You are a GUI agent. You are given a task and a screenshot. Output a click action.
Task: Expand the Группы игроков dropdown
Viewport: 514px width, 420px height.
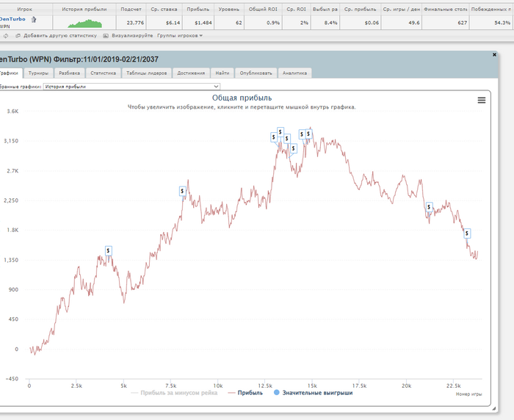180,35
